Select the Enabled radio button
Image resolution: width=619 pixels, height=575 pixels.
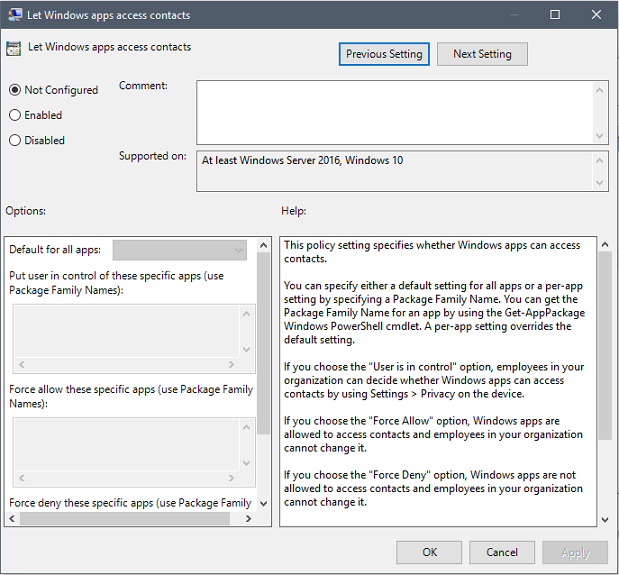pos(15,115)
